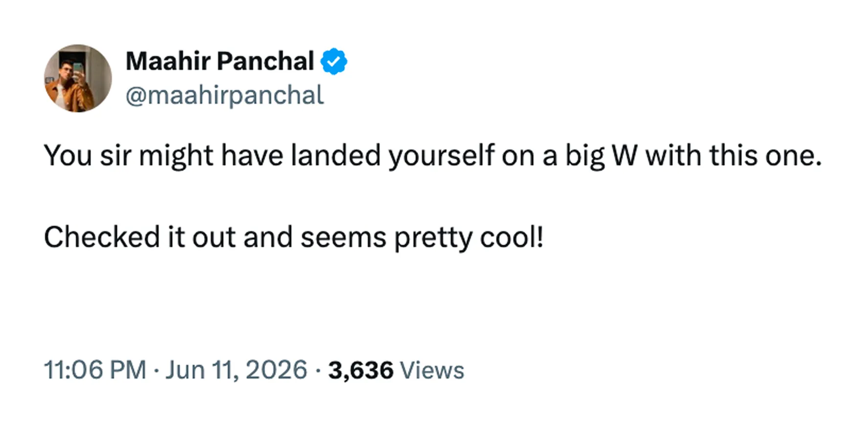Click the word 'seems' in second line
The image size is (868, 427).
coord(343,238)
